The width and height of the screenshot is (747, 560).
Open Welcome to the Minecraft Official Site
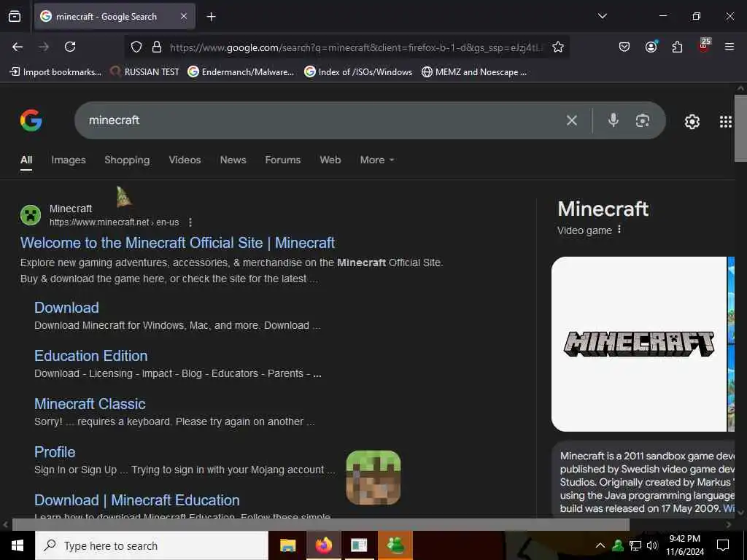177,243
